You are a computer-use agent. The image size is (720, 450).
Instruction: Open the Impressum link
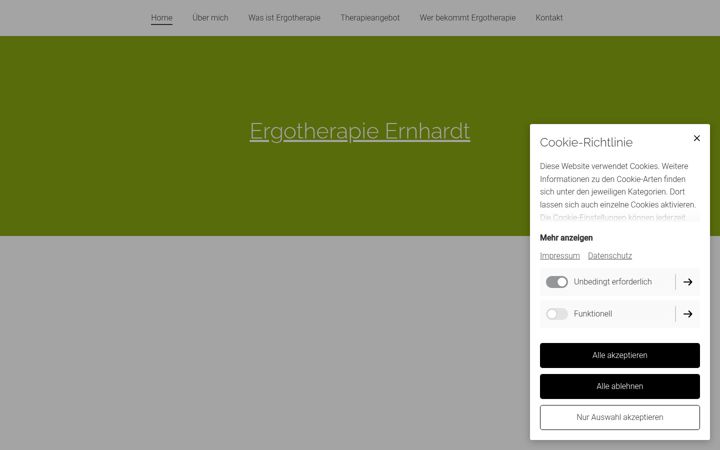(x=560, y=256)
